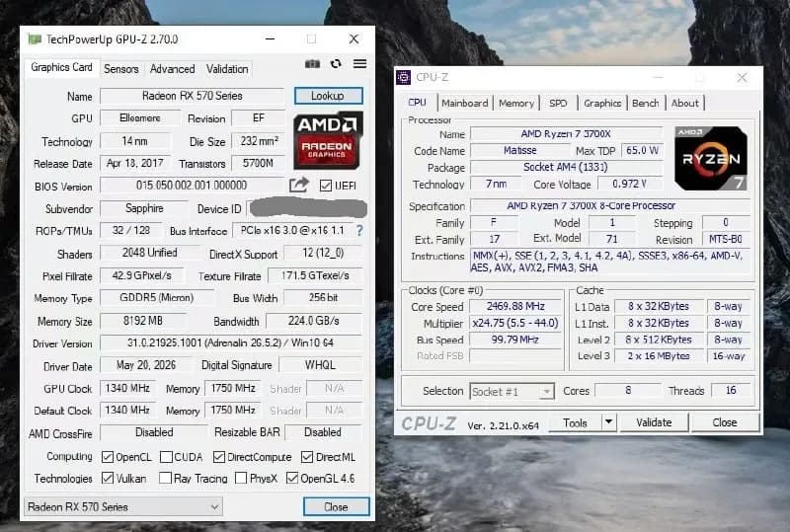Image resolution: width=790 pixels, height=532 pixels.
Task: Click the Shaders value 2048 Unified
Action: (150, 253)
